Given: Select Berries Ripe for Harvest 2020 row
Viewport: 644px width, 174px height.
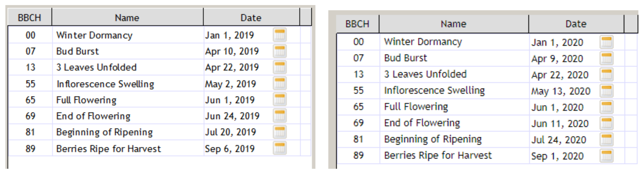Looking at the screenshot, I should click(487, 156).
